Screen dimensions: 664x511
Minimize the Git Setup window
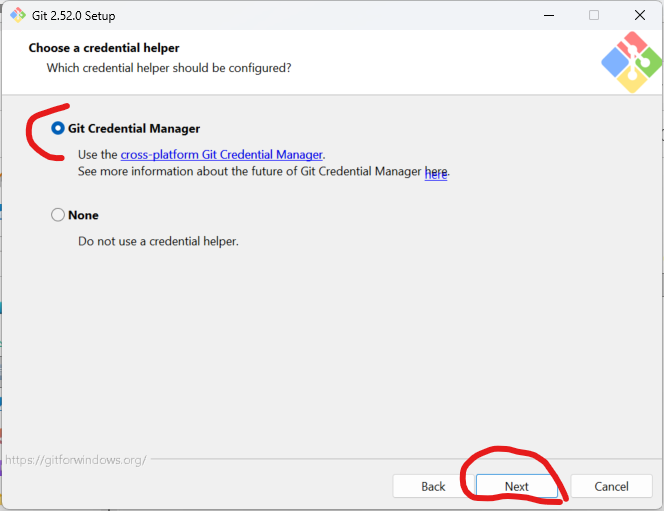pos(549,16)
